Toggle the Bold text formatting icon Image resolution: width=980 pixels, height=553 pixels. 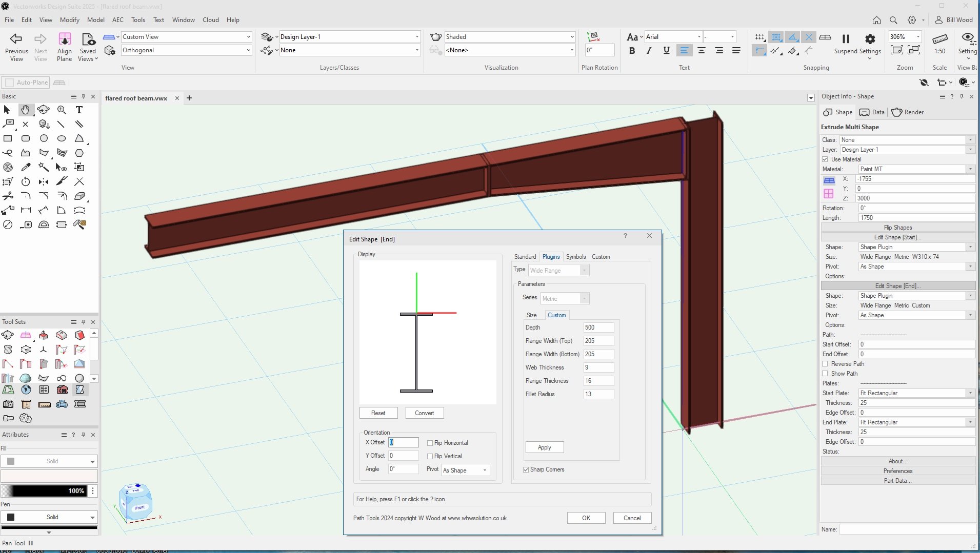[x=632, y=50]
